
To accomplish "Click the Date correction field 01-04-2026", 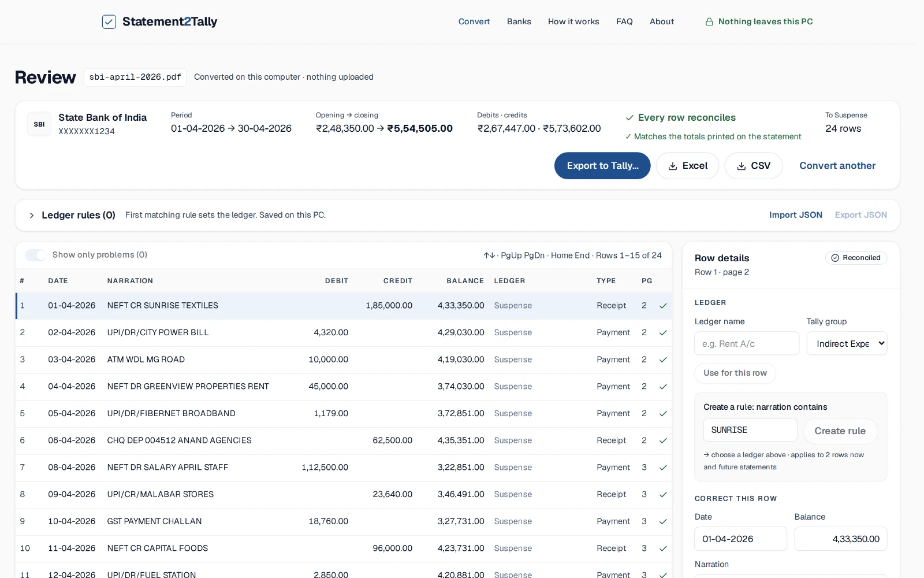I will pyautogui.click(x=740, y=539).
